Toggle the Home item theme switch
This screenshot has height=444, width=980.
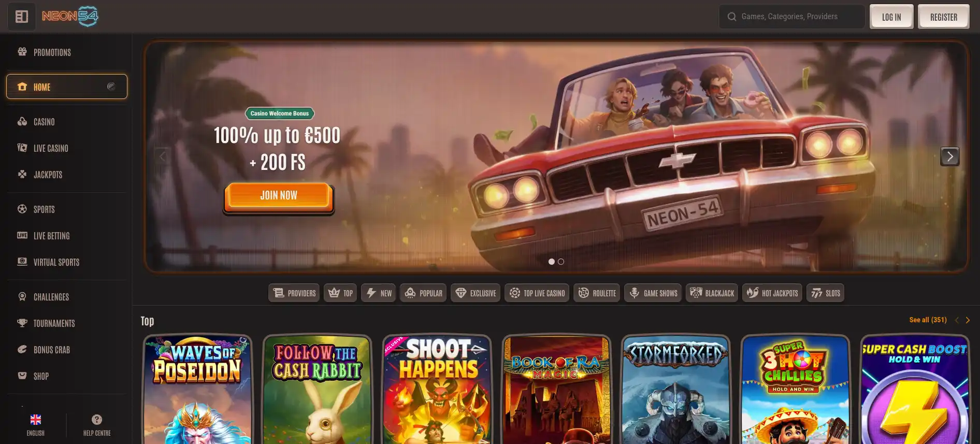tap(111, 87)
